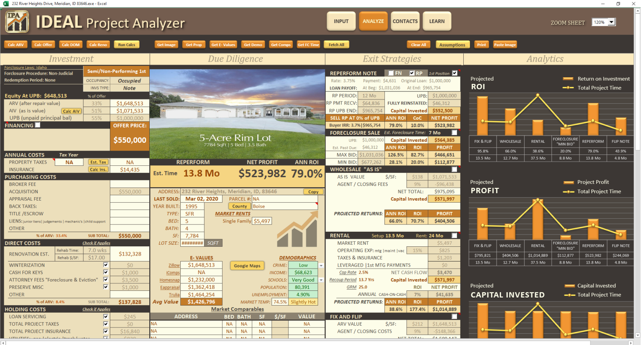This screenshot has width=644, height=345.
Task: Click the Excel icon in title bar
Action: (x=5, y=3)
